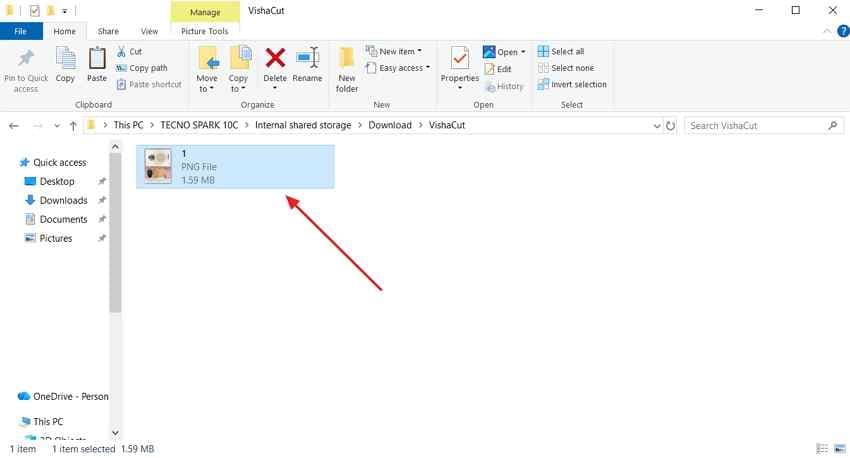Image resolution: width=850 pixels, height=458 pixels.
Task: Open the Picture Tools tab
Action: tap(204, 31)
